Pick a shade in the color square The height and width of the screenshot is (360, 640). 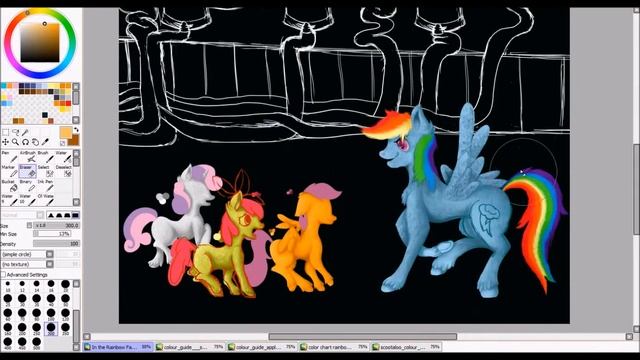click(40, 42)
